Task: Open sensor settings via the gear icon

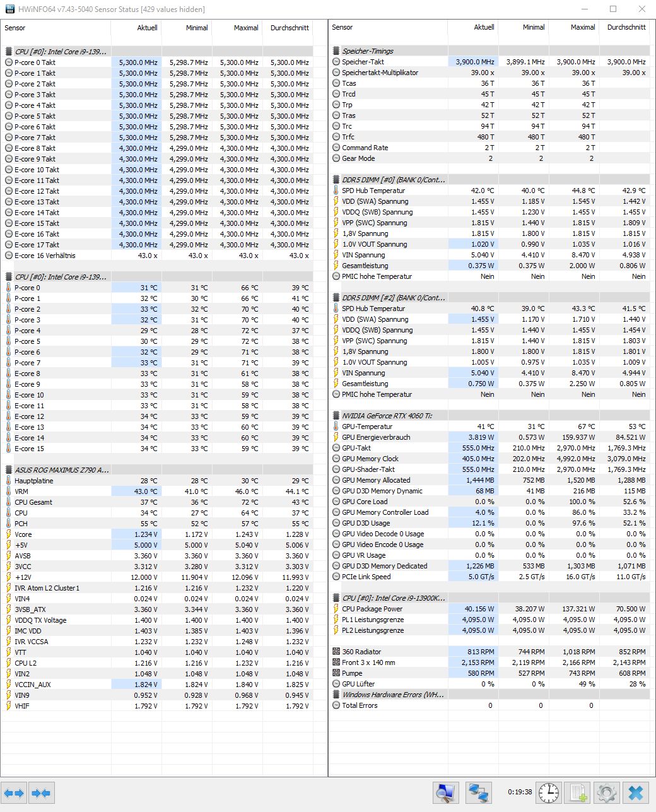Action: tap(606, 793)
